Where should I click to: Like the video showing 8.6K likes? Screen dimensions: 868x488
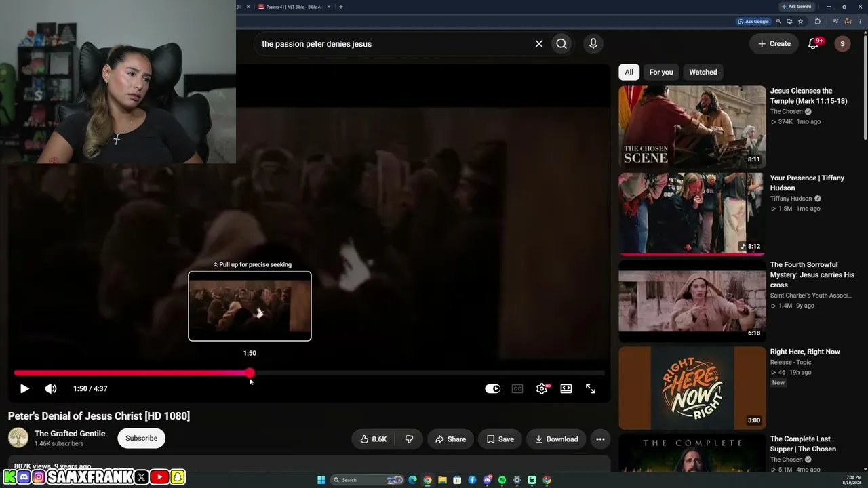(373, 439)
